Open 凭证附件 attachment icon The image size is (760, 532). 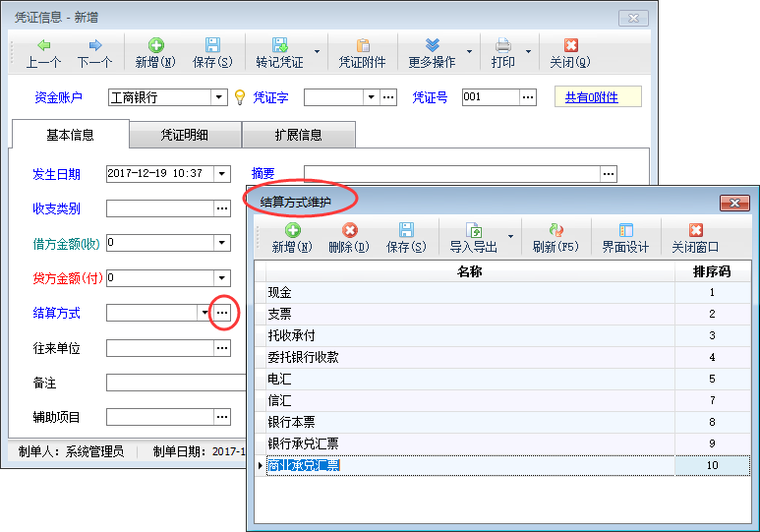pyautogui.click(x=363, y=45)
